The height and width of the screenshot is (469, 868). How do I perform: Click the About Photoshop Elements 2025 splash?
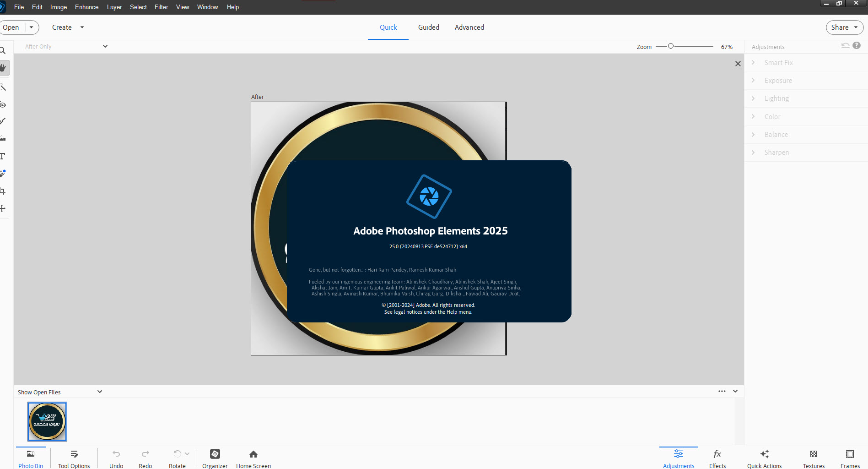click(429, 241)
